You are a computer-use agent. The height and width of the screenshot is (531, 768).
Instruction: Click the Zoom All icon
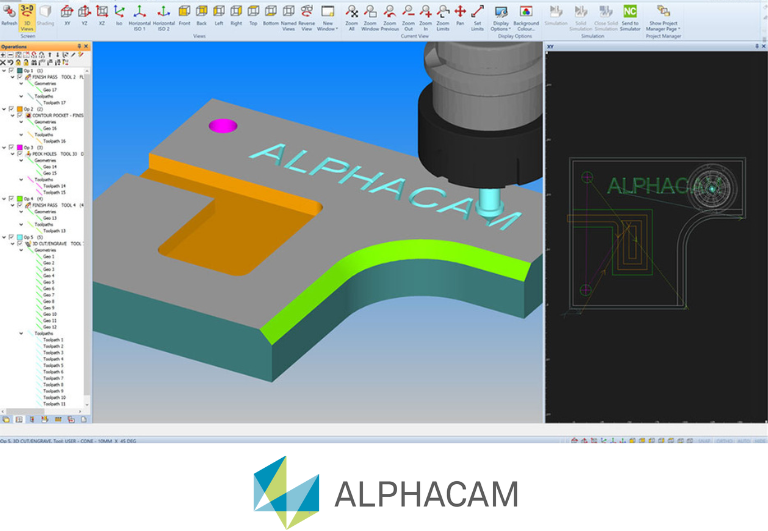click(x=351, y=13)
